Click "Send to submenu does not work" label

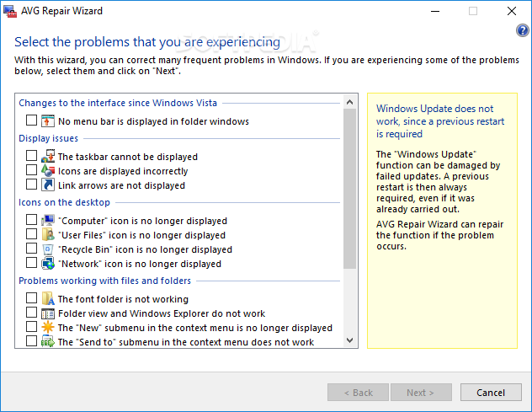[186, 342]
